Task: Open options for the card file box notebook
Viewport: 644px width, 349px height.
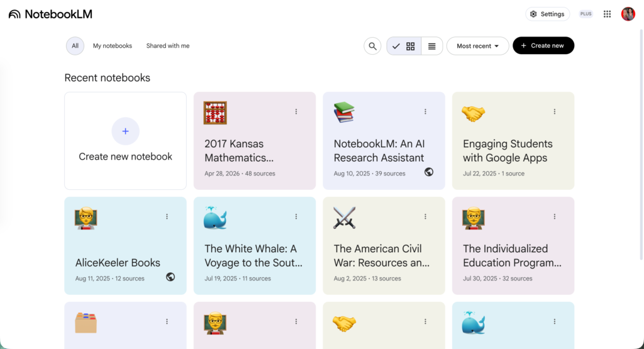Action: [167, 321]
